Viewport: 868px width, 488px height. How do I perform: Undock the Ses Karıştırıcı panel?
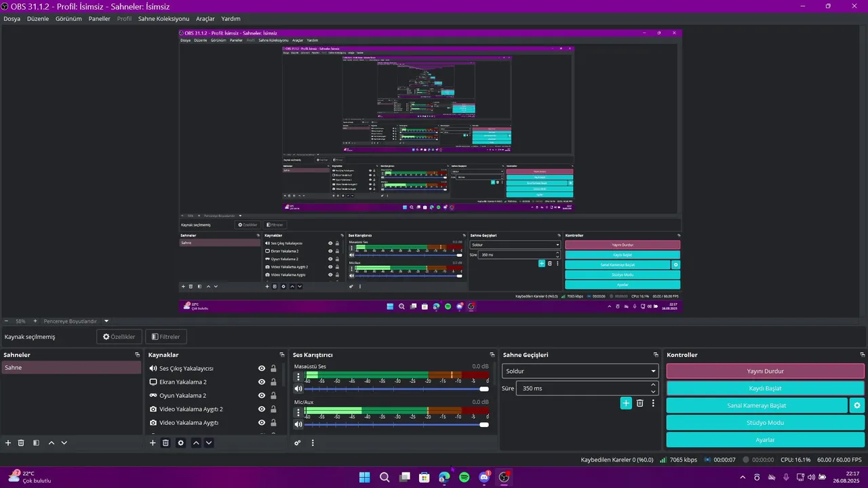coord(492,354)
